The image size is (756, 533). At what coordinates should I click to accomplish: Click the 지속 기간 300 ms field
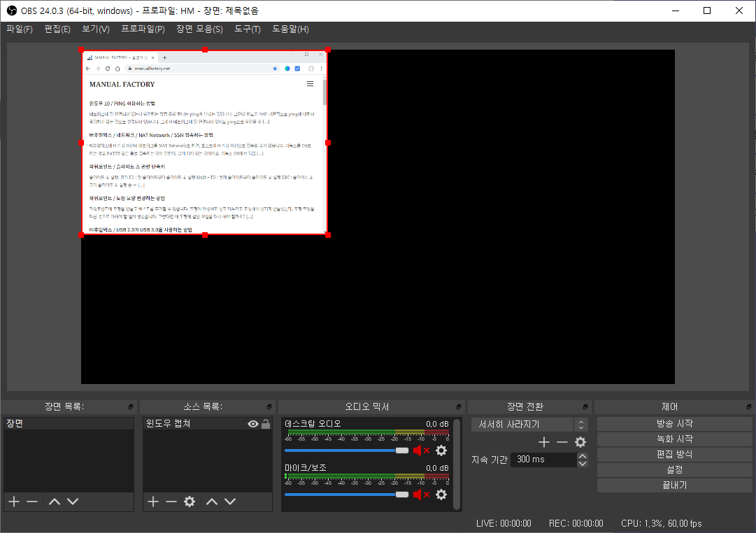(x=544, y=460)
